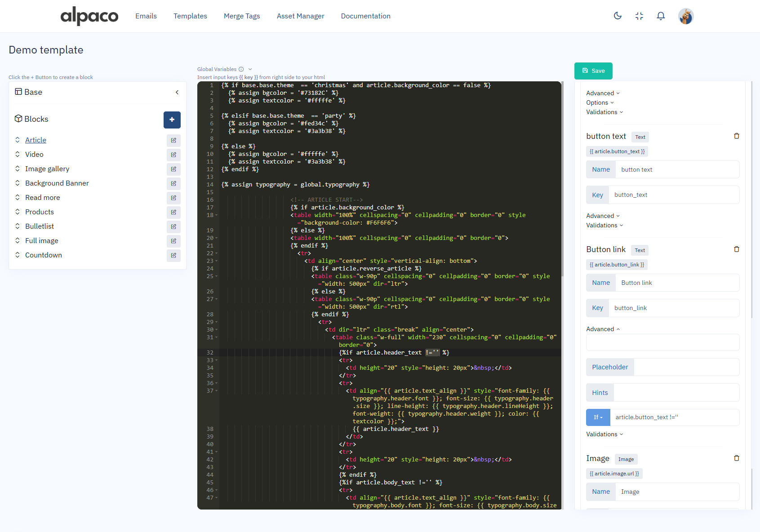Collapse Advanced section under Button link
Viewport: 760px width, 532px height.
tap(603, 329)
